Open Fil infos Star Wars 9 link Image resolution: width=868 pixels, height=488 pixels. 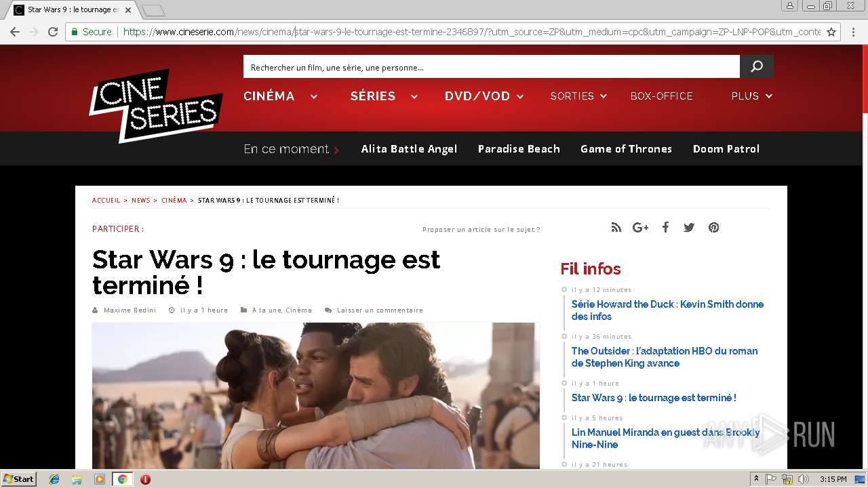654,398
